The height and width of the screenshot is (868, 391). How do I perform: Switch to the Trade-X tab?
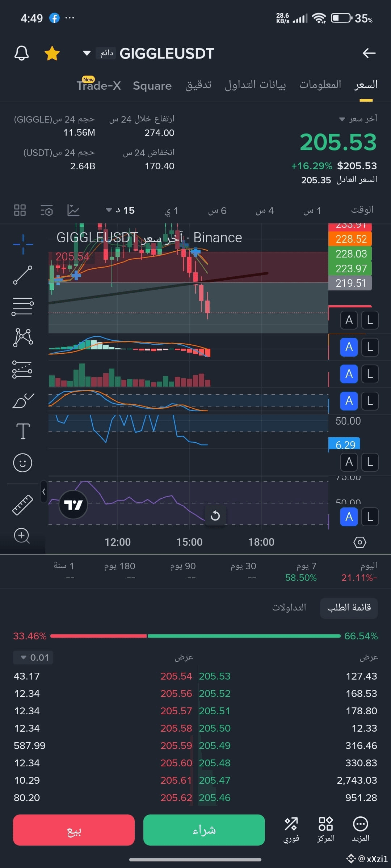(x=98, y=85)
